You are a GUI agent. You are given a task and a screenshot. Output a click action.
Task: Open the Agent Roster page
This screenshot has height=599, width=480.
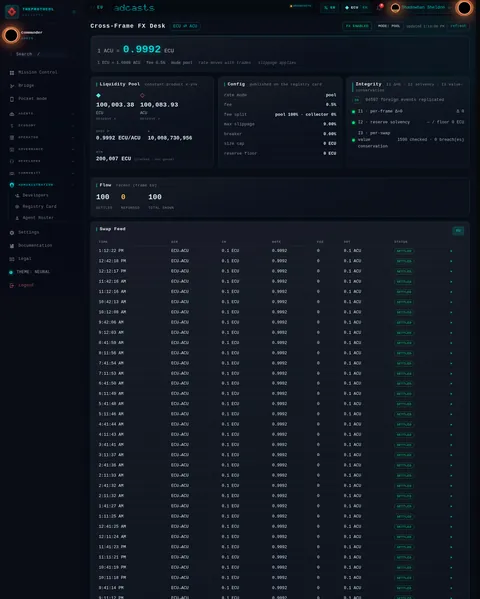pyautogui.click(x=38, y=218)
